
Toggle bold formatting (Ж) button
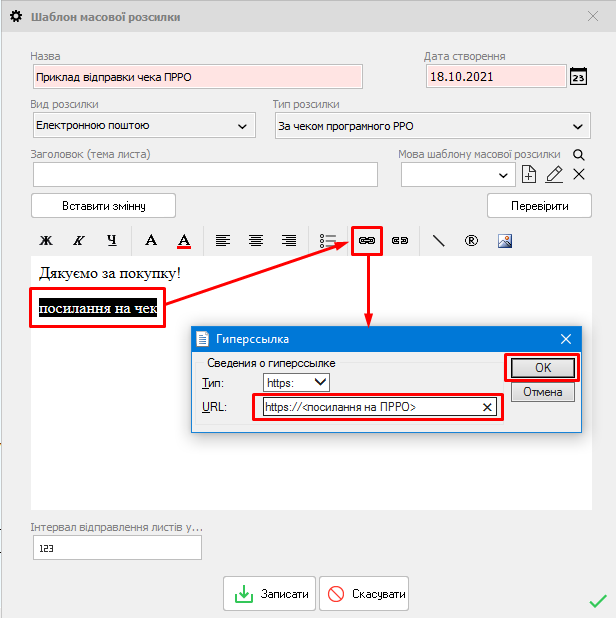point(45,240)
